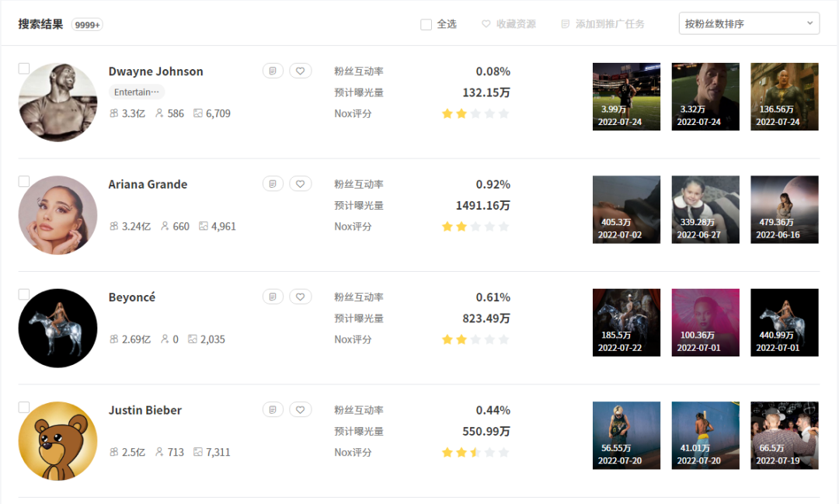
Task: Click Dwayne Johnson's avatar photo
Action: click(x=57, y=103)
